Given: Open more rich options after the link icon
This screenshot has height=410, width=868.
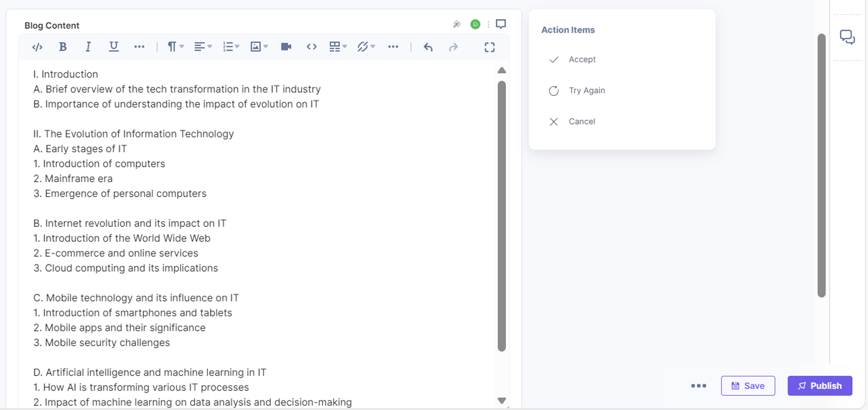Looking at the screenshot, I should pos(393,47).
